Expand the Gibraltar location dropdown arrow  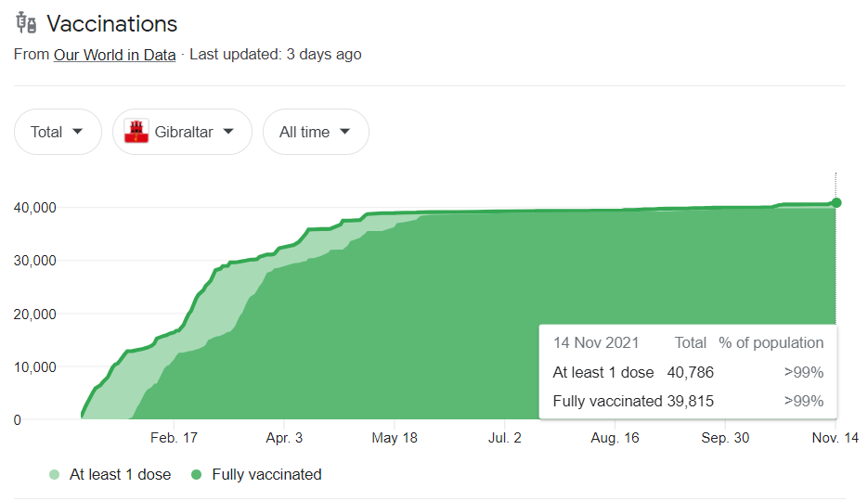pos(229,132)
